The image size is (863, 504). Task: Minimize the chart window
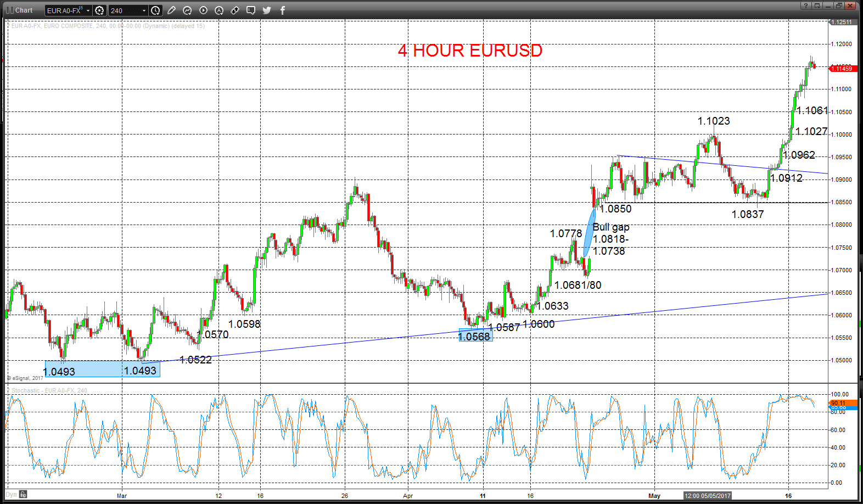tap(828, 5)
